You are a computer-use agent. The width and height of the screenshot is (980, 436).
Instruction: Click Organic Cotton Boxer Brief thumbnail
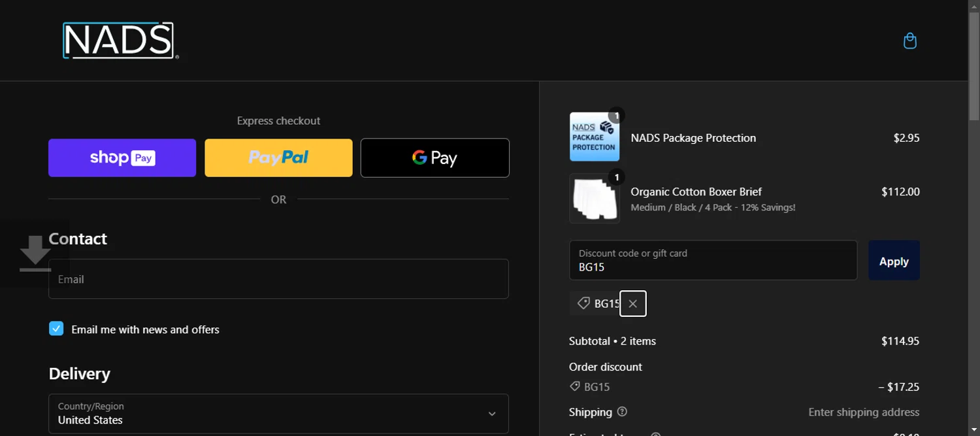595,199
